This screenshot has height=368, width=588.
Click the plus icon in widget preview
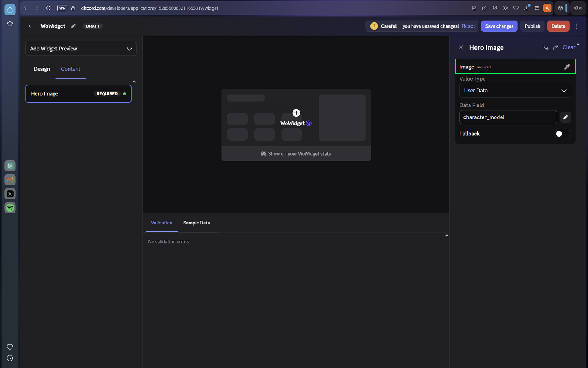click(x=296, y=113)
